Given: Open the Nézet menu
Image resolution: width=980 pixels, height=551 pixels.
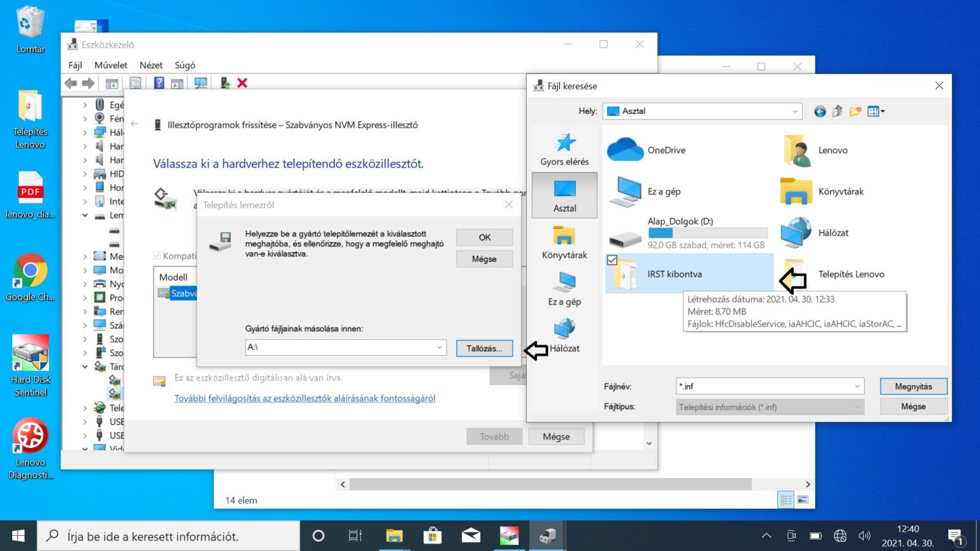Looking at the screenshot, I should (151, 66).
